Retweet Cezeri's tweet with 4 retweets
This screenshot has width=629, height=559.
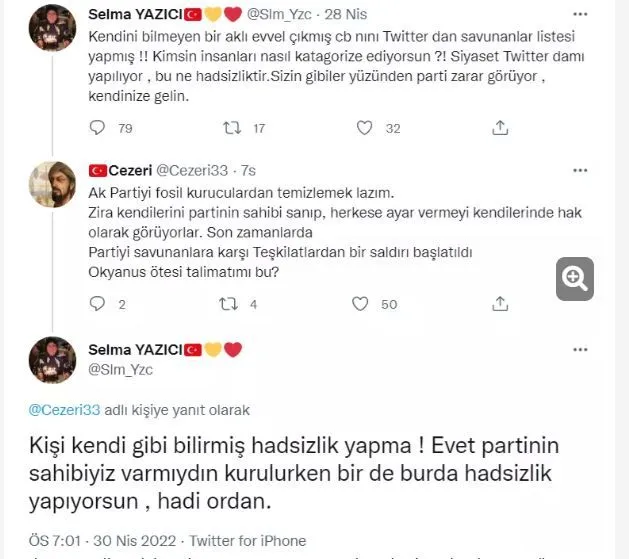pyautogui.click(x=228, y=304)
